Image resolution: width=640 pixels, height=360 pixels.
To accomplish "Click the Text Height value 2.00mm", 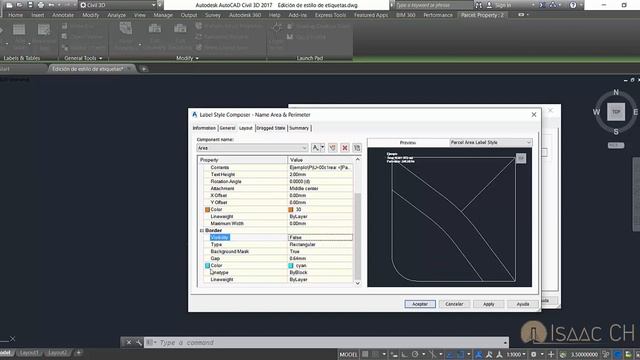I will 320,174.
